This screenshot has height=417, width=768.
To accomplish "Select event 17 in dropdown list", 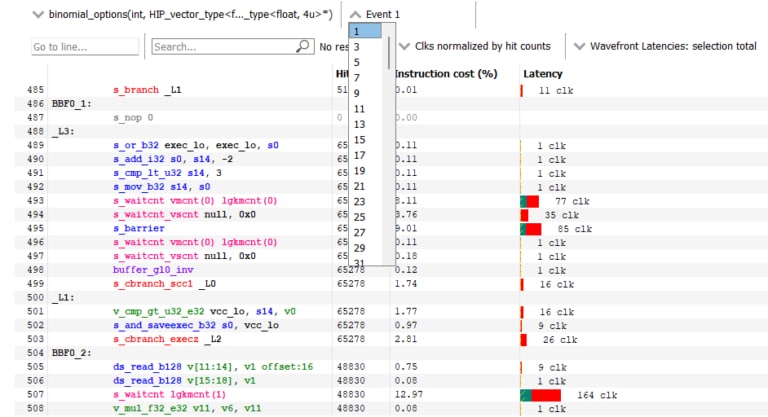I will [x=365, y=155].
